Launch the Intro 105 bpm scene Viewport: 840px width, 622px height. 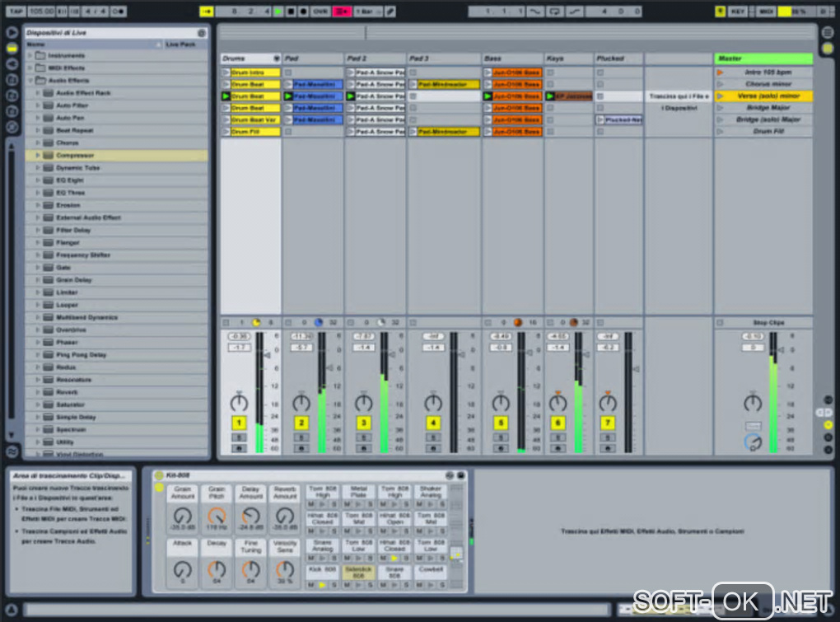click(x=721, y=72)
